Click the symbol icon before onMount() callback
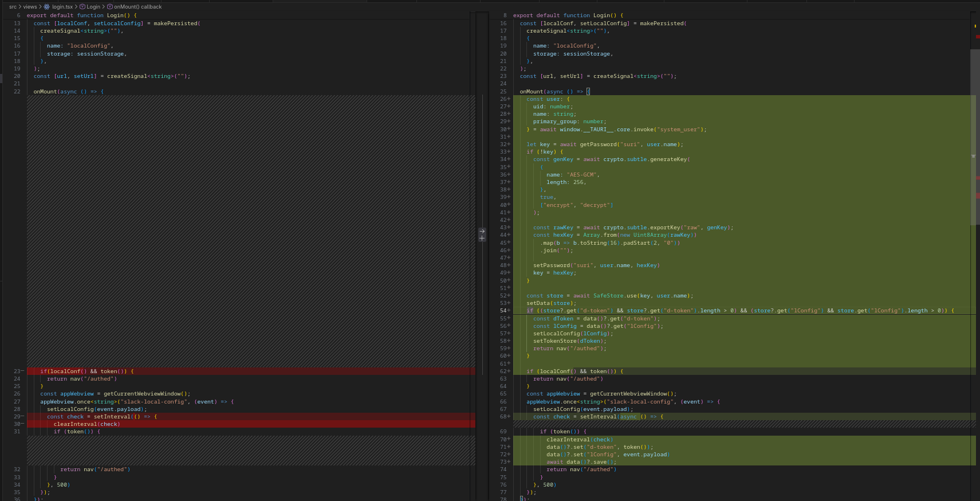This screenshot has height=501, width=980. click(x=109, y=7)
